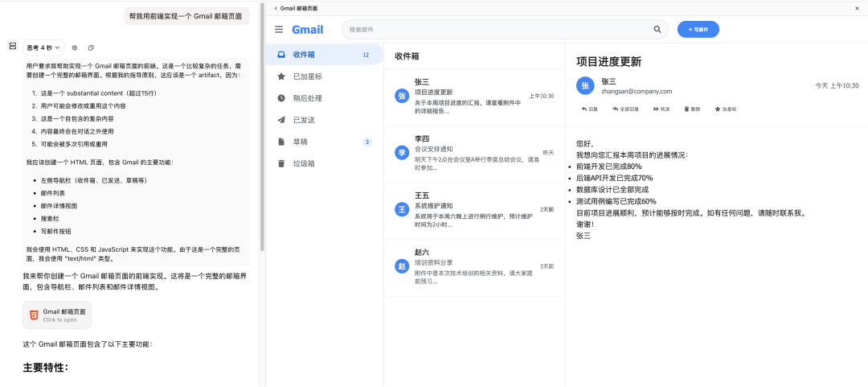868x387 pixels.
Task: Open the 垃圾箱 folder
Action: click(x=325, y=163)
